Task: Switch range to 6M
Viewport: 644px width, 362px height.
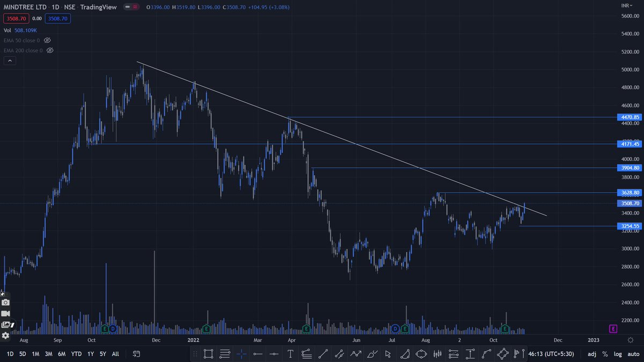Action: 62,354
